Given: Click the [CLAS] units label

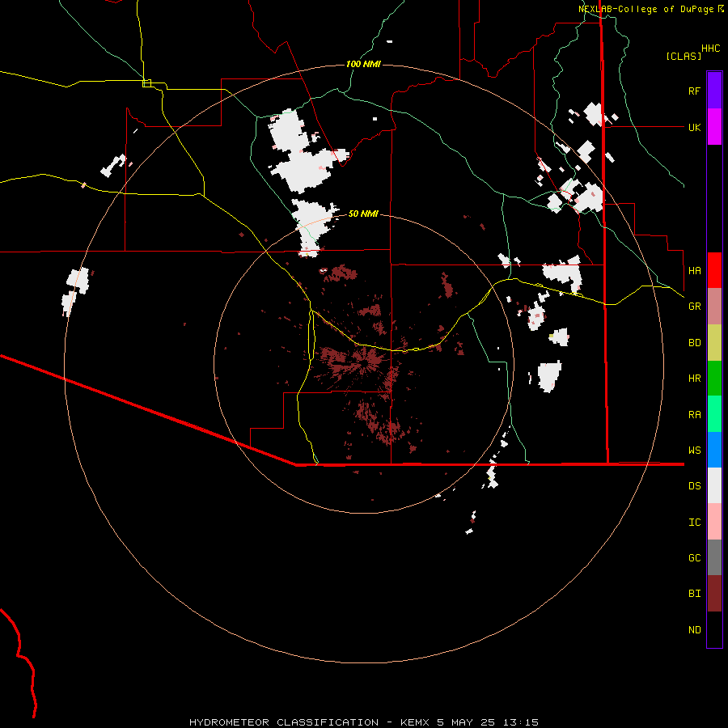Looking at the screenshot, I should click(684, 56).
